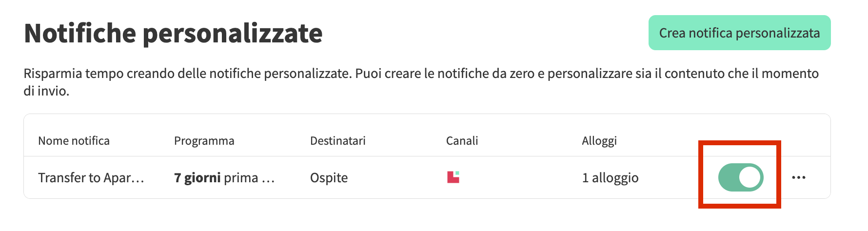868x231 pixels.
Task: Click the Notifiche personalizzate page heading
Action: 173,33
